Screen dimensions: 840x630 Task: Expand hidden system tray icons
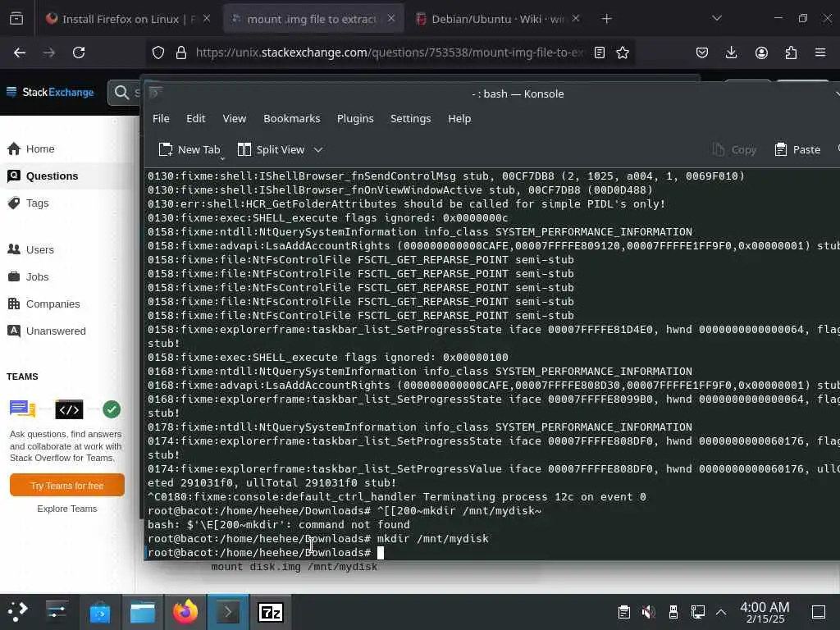[x=721, y=612]
